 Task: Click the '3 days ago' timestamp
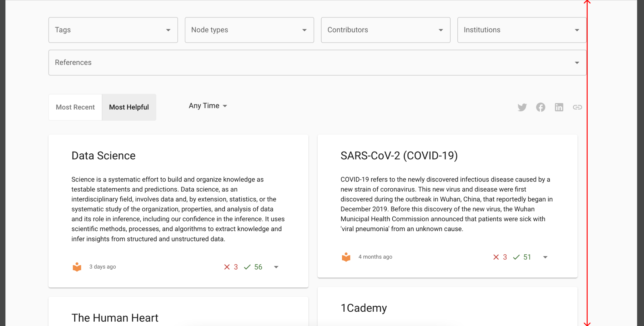(102, 267)
